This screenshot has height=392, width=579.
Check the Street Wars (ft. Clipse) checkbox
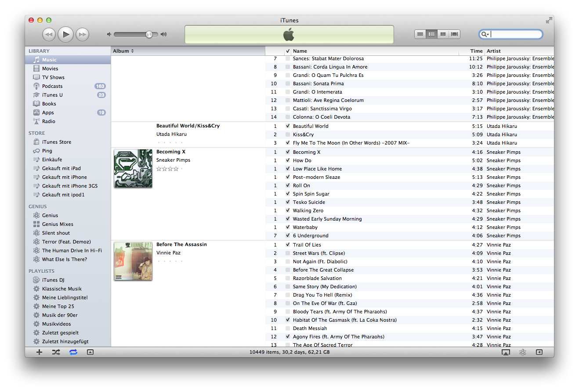(288, 253)
